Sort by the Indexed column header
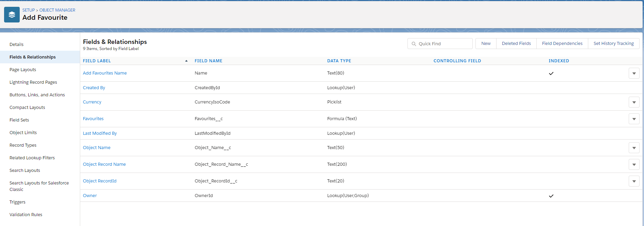Image resolution: width=644 pixels, height=226 pixels. pos(559,61)
